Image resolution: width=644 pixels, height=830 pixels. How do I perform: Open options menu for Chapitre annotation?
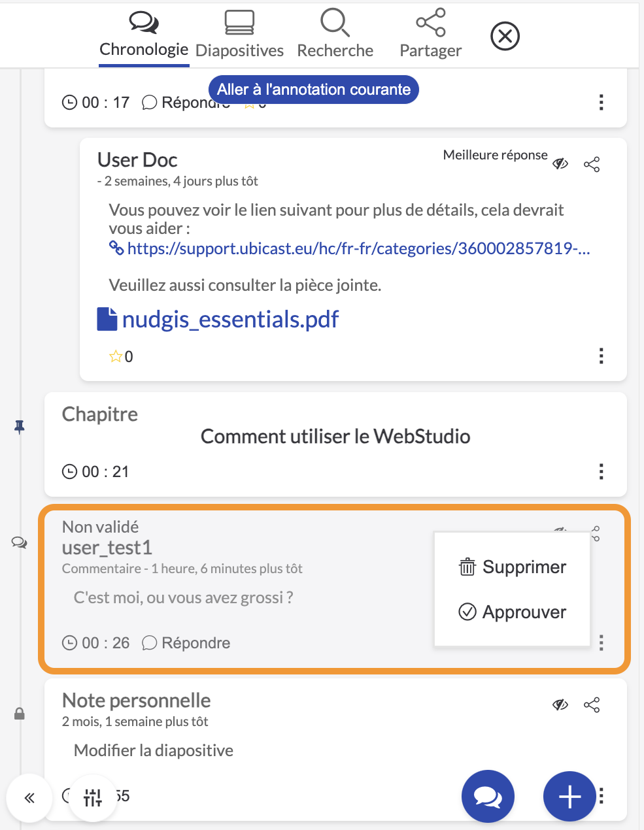tap(602, 471)
